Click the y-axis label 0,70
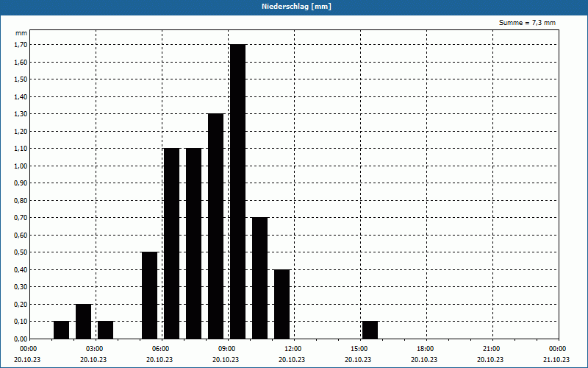This screenshot has height=368, width=588. pyautogui.click(x=21, y=218)
